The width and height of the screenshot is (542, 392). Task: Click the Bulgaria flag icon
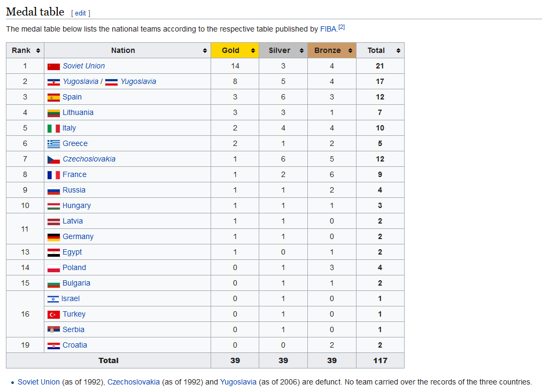[53, 284]
